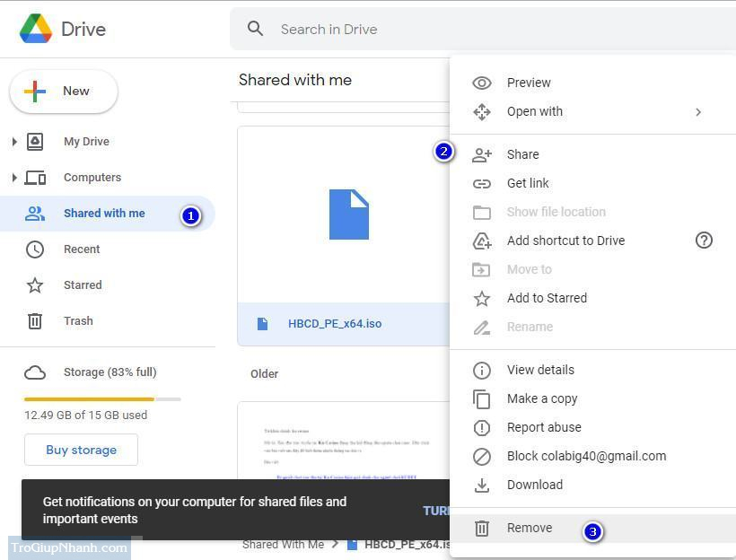Click the search magnifier icon
Image resolution: width=736 pixels, height=560 pixels.
(256, 29)
